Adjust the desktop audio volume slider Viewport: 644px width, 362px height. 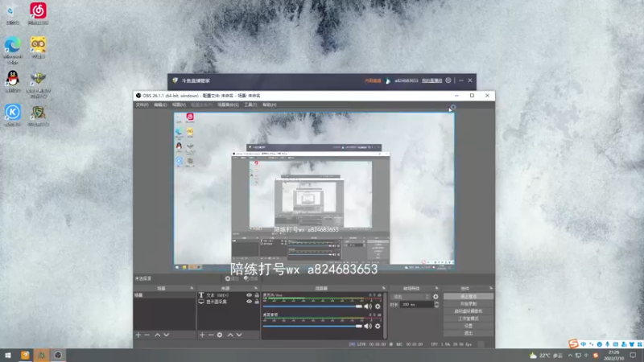312,326
